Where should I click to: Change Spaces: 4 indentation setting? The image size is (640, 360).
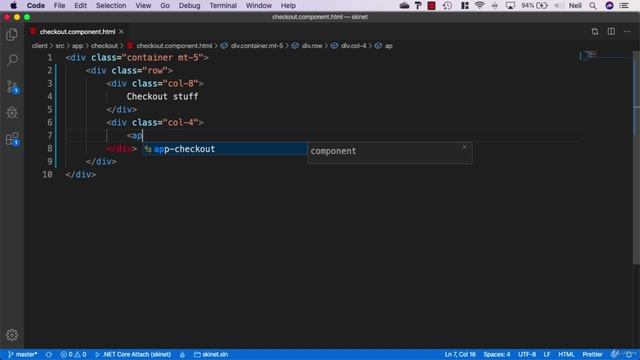tap(497, 354)
